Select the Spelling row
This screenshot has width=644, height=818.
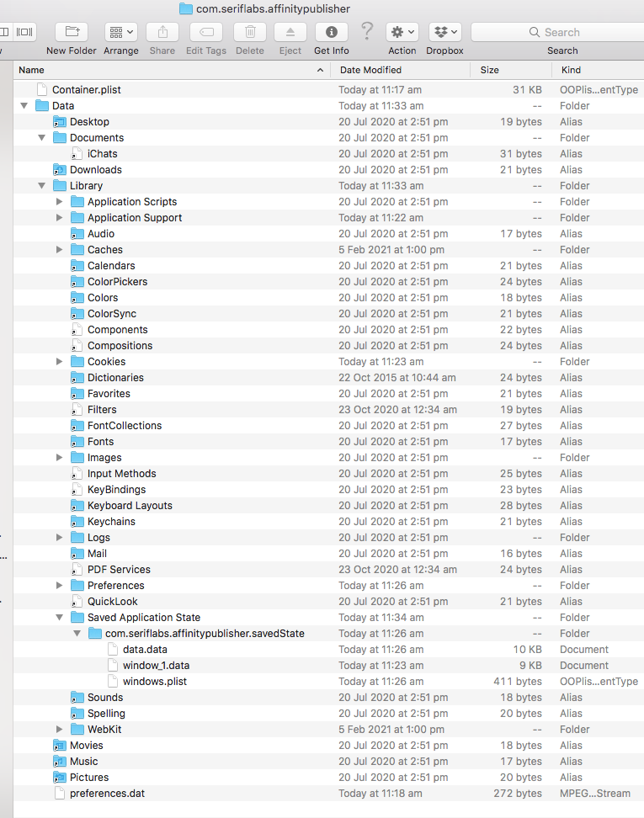pyautogui.click(x=329, y=713)
